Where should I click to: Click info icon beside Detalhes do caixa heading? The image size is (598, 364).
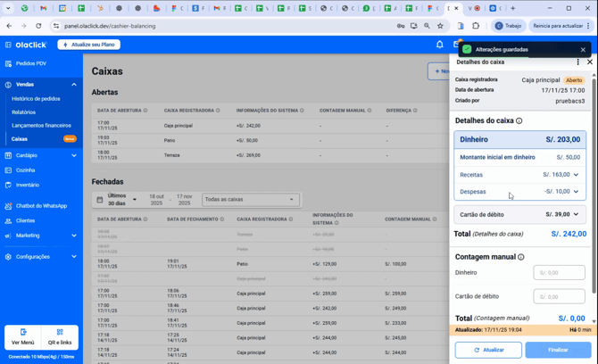pyautogui.click(x=519, y=120)
